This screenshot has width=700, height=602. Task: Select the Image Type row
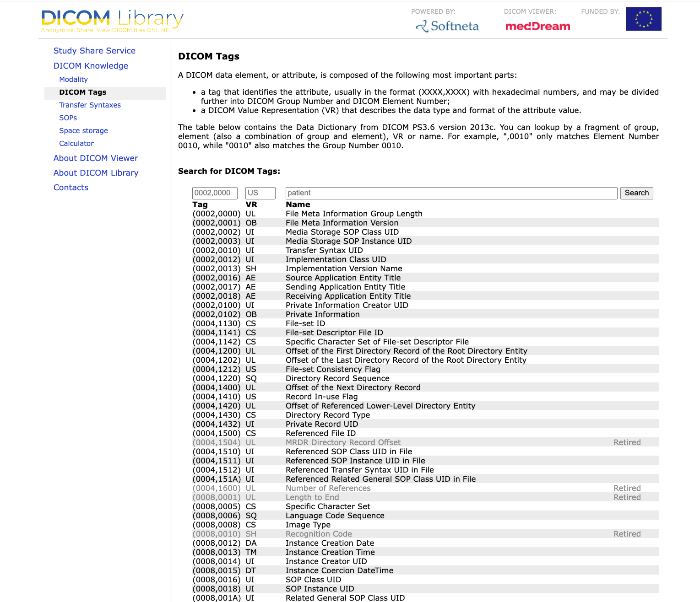(x=426, y=525)
